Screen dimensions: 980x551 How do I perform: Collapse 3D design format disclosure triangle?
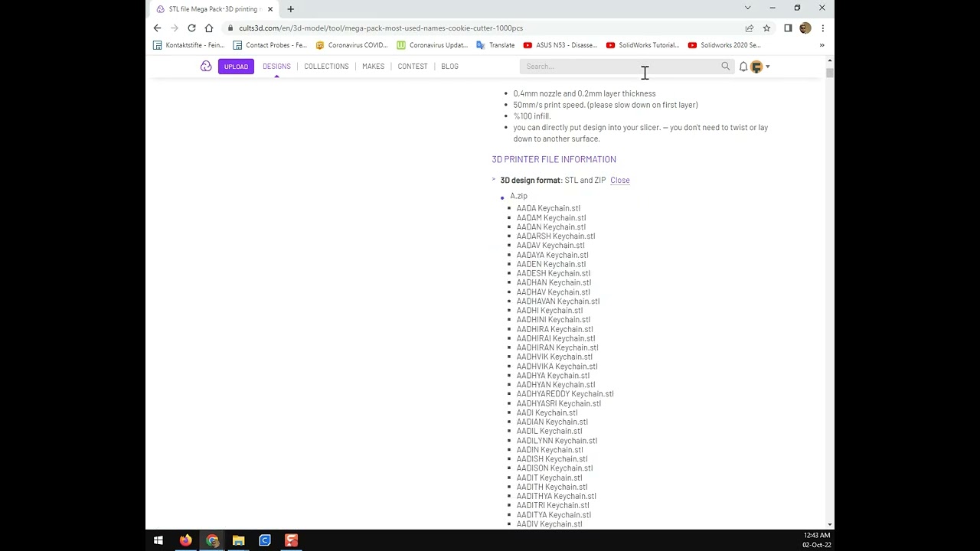tap(494, 180)
